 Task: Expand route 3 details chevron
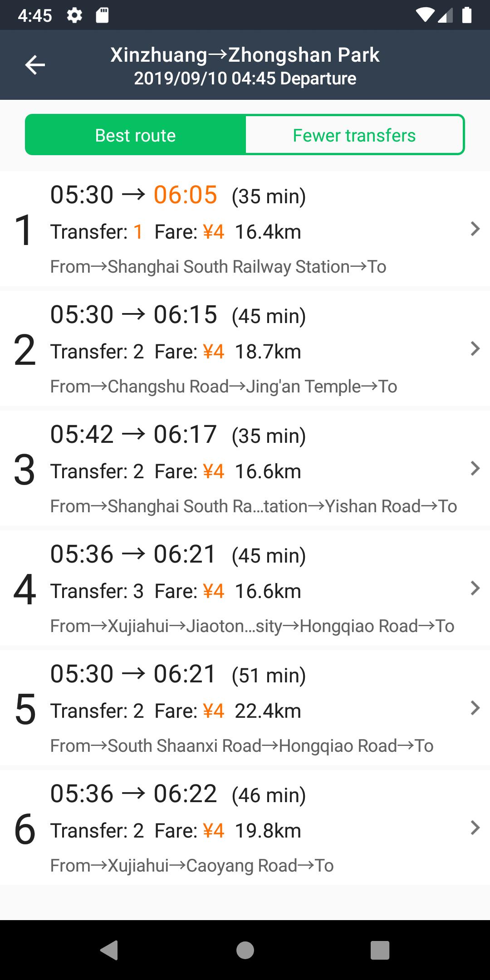coord(475,469)
